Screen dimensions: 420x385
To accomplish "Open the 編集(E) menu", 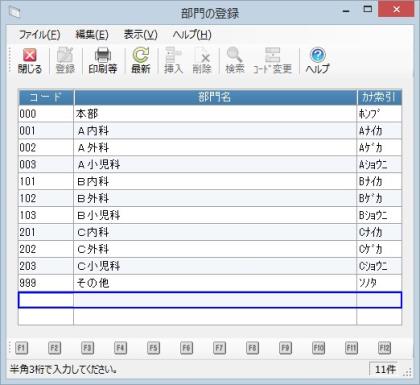I will pos(92,34).
